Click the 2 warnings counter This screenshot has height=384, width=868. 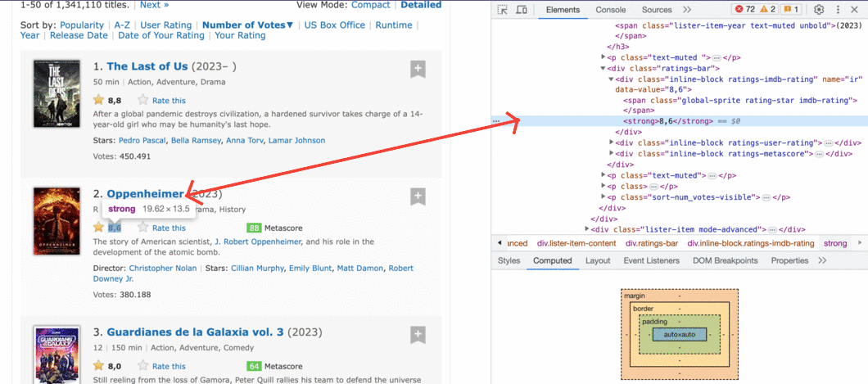[767, 9]
